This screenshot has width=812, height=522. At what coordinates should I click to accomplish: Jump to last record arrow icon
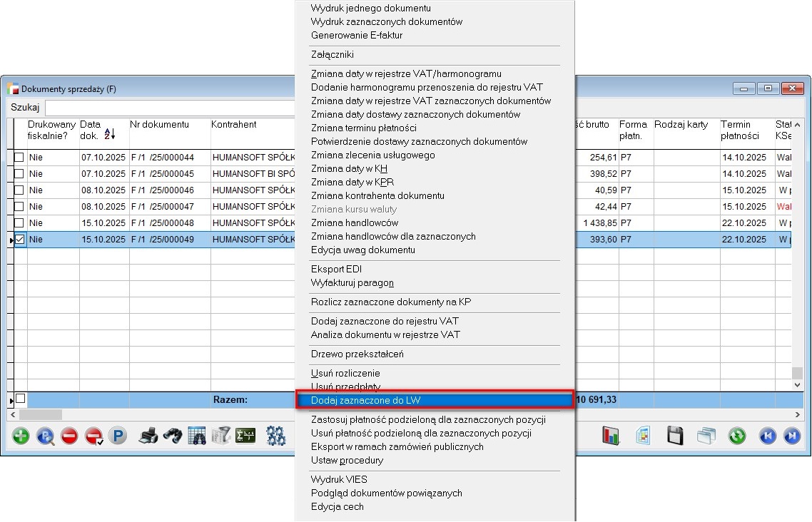click(x=791, y=436)
